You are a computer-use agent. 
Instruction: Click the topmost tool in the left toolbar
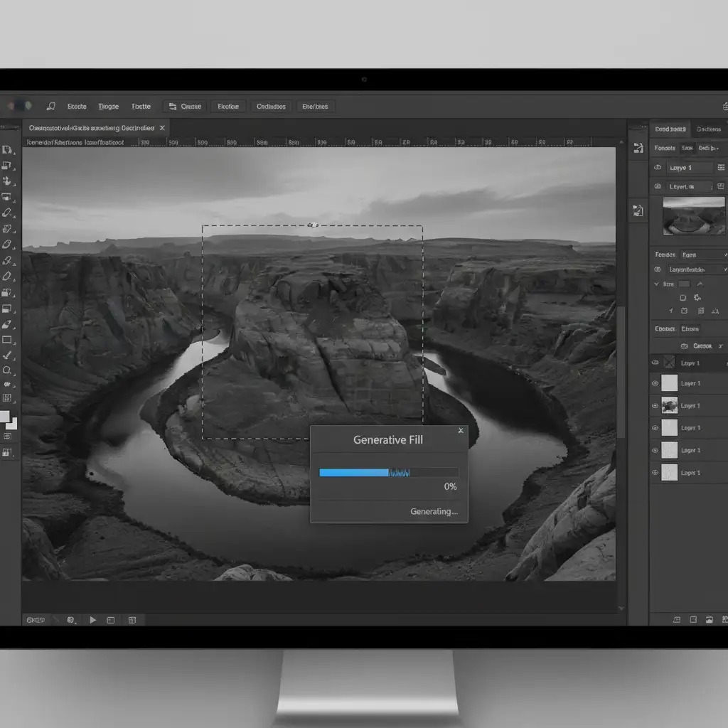pyautogui.click(x=7, y=150)
